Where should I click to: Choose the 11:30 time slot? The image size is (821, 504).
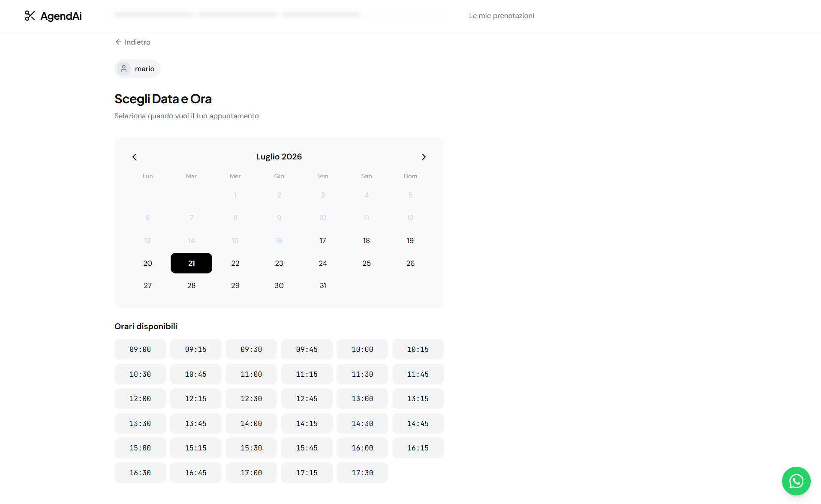pos(362,374)
